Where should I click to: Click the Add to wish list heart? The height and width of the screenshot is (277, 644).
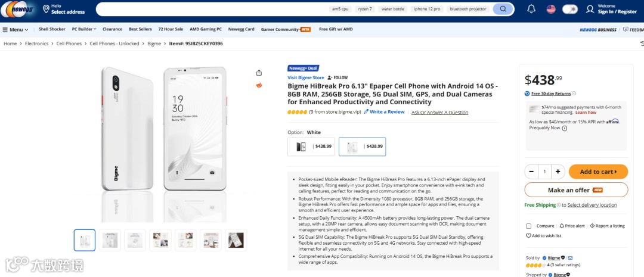528,236
